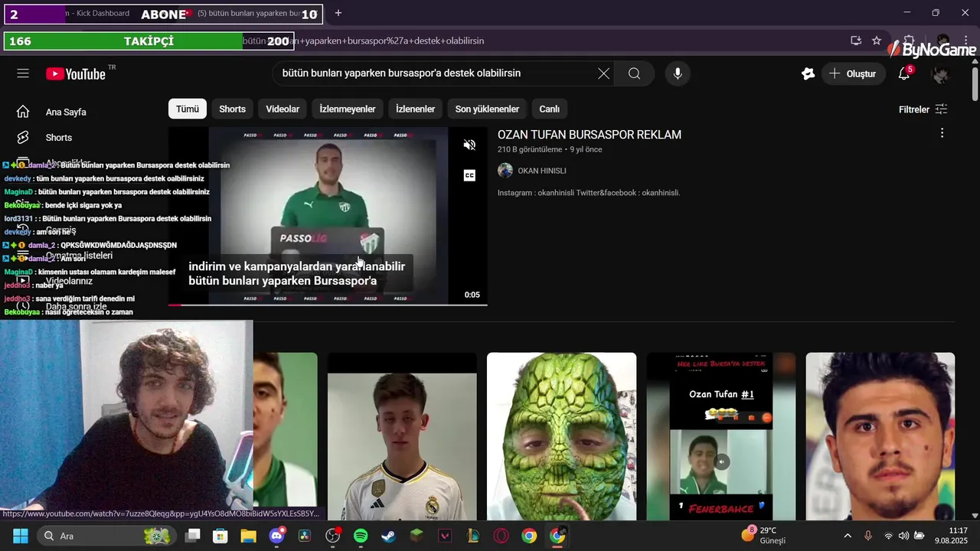Open Steam from the taskbar
The width and height of the screenshot is (980, 551).
pyautogui.click(x=389, y=536)
